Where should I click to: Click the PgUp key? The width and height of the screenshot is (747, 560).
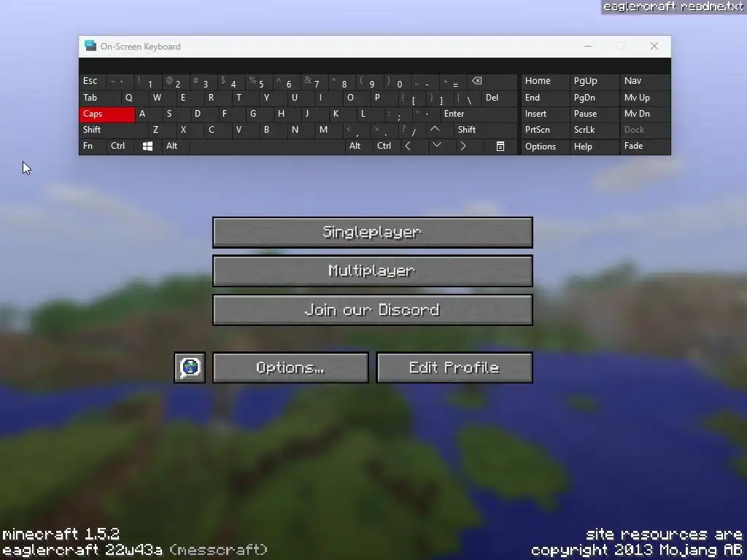(595, 82)
